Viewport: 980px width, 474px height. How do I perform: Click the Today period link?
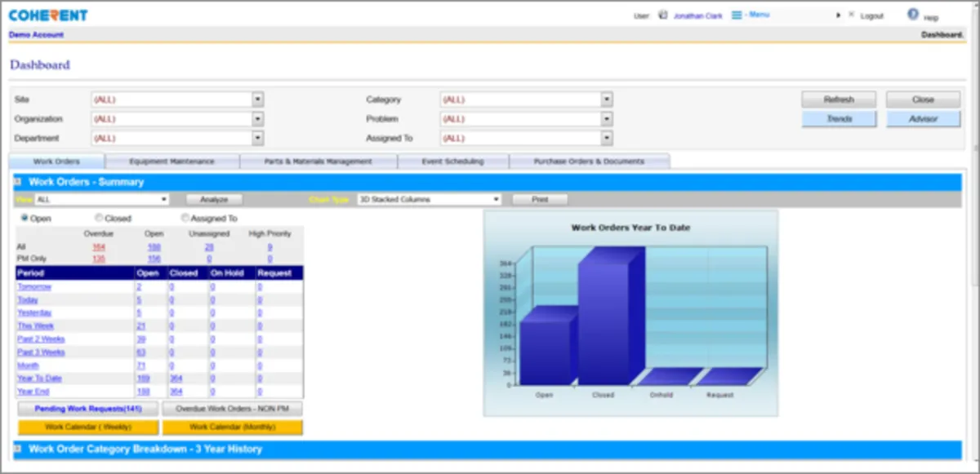click(27, 300)
